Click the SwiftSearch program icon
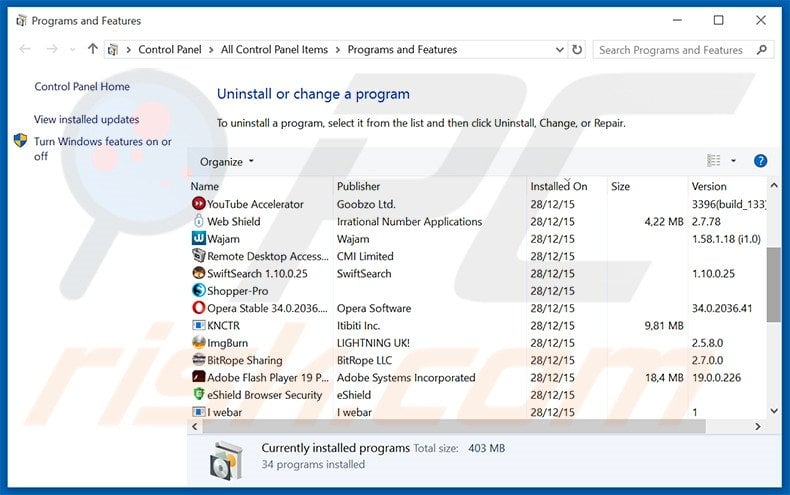The width and height of the screenshot is (790, 495). (199, 273)
